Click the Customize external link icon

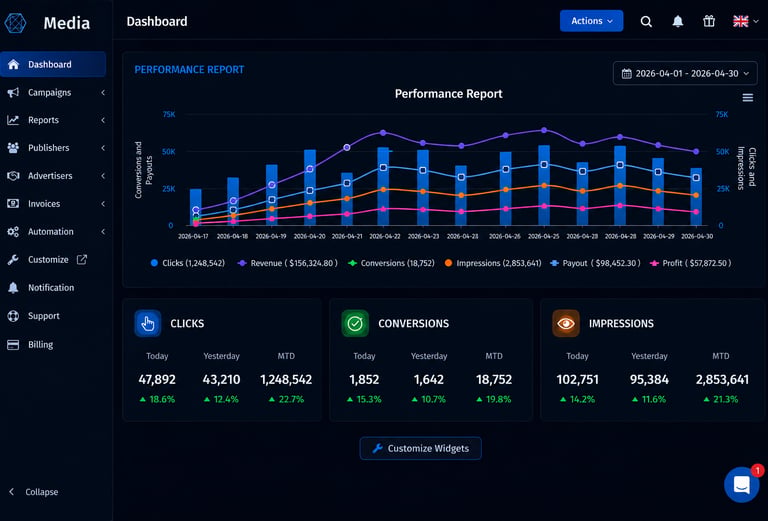click(82, 260)
